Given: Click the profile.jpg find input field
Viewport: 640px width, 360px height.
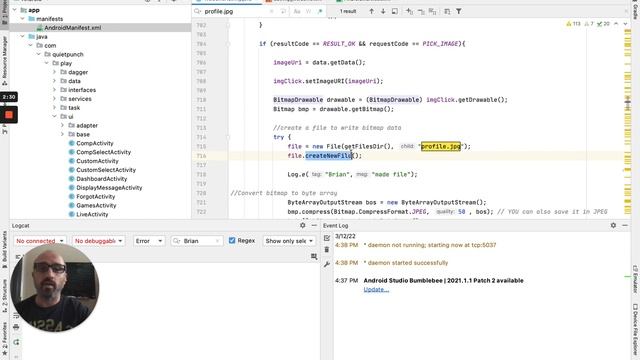Looking at the screenshot, I should (235, 11).
